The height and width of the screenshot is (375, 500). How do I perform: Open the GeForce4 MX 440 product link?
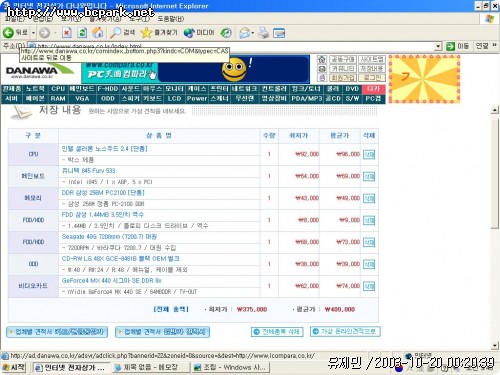click(111, 281)
